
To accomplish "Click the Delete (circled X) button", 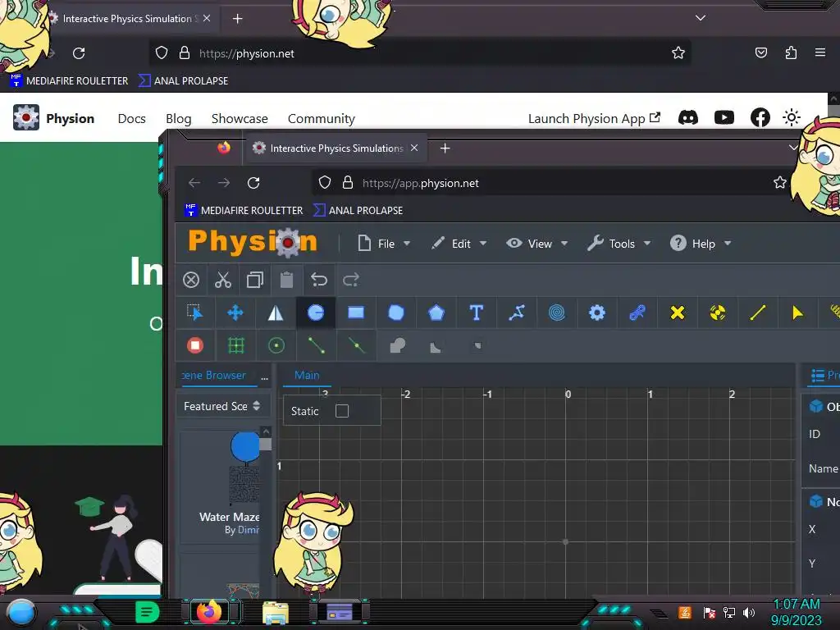I will pos(190,280).
